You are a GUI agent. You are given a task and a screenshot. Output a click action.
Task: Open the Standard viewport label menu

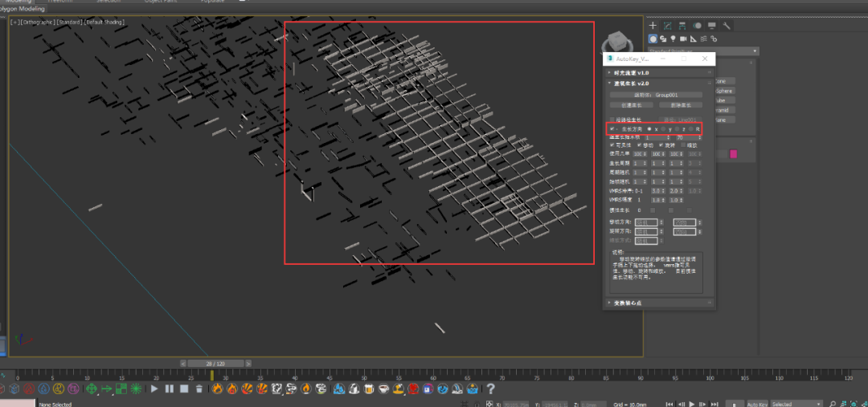(70, 22)
